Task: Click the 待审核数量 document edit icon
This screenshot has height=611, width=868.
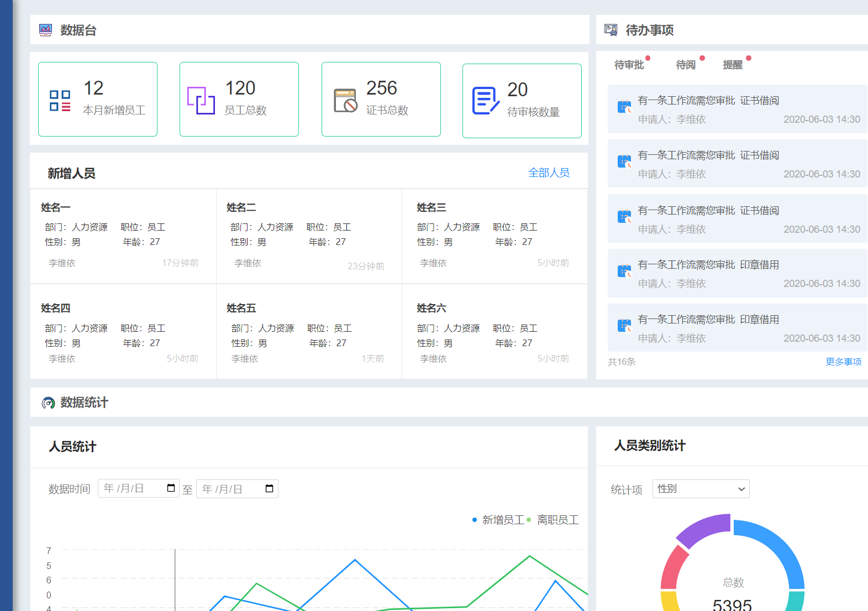Action: tap(486, 101)
